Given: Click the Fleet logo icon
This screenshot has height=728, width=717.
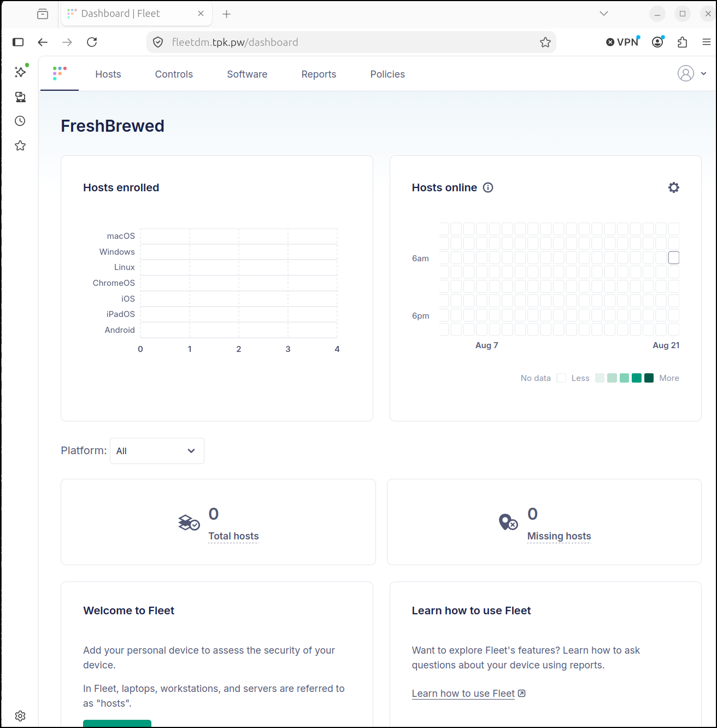Looking at the screenshot, I should click(x=60, y=73).
